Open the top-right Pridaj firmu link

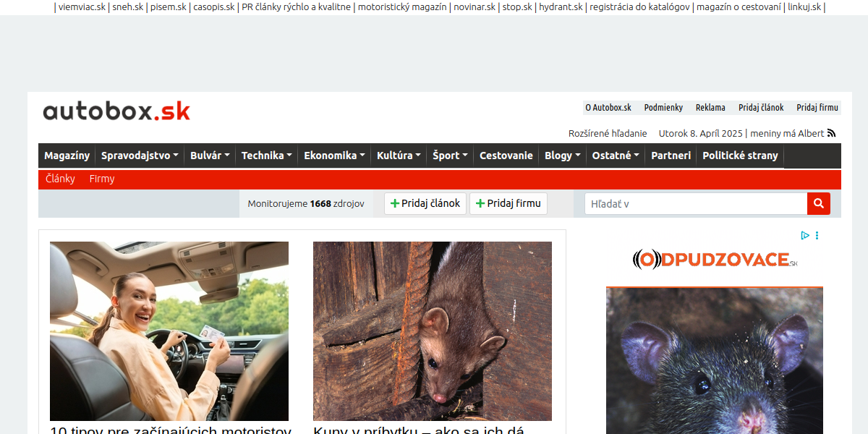pyautogui.click(x=817, y=108)
